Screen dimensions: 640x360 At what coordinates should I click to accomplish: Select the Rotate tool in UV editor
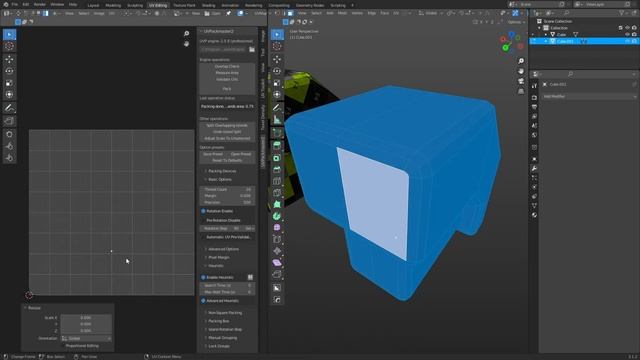point(9,71)
